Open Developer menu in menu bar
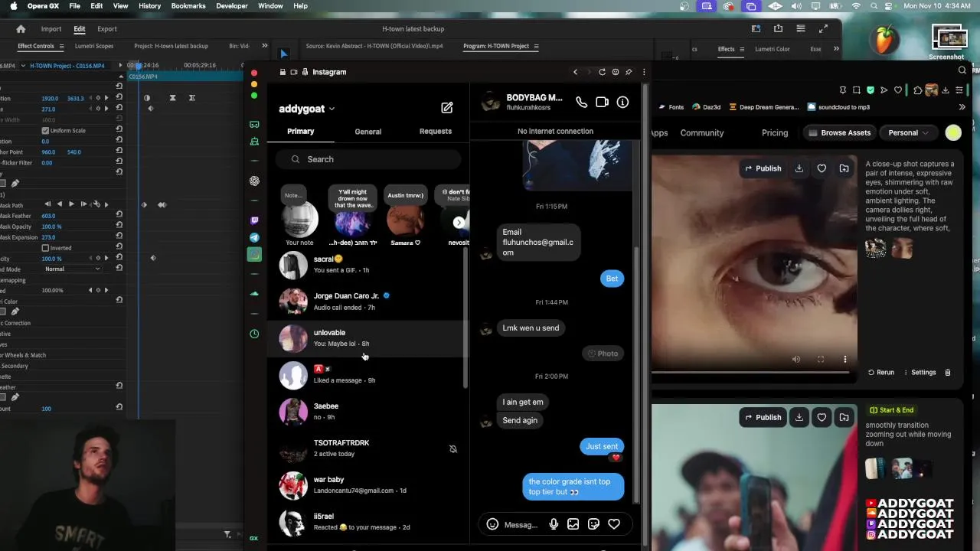980x551 pixels. pos(231,6)
